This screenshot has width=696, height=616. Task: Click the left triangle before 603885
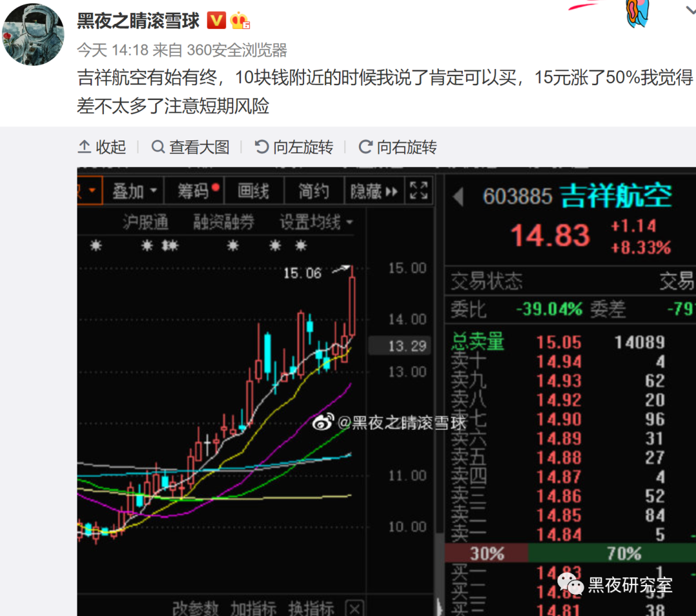459,197
